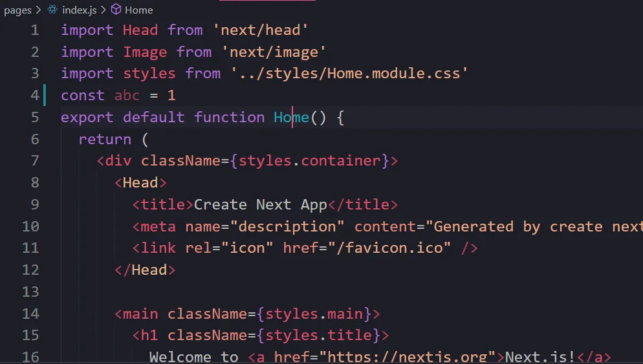Open the index.js breadcrumb
The height and width of the screenshot is (364, 643).
(79, 10)
